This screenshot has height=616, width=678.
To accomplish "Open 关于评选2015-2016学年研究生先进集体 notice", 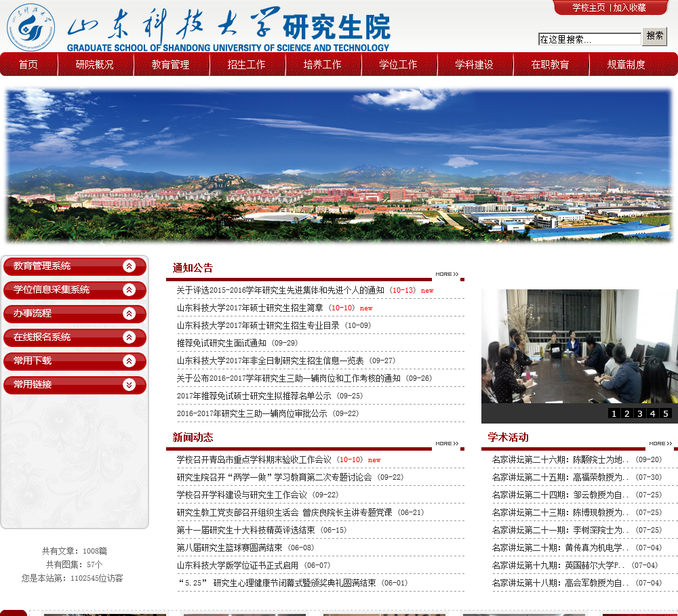I will coord(280,290).
